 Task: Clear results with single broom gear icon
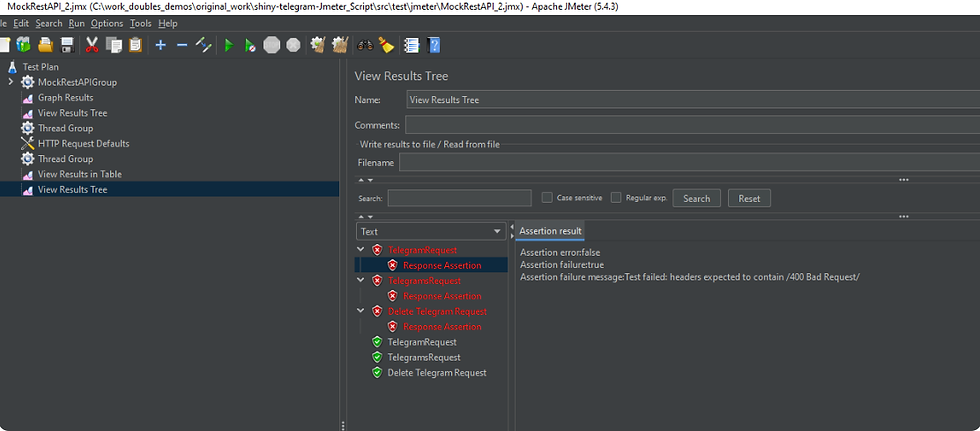tap(318, 45)
